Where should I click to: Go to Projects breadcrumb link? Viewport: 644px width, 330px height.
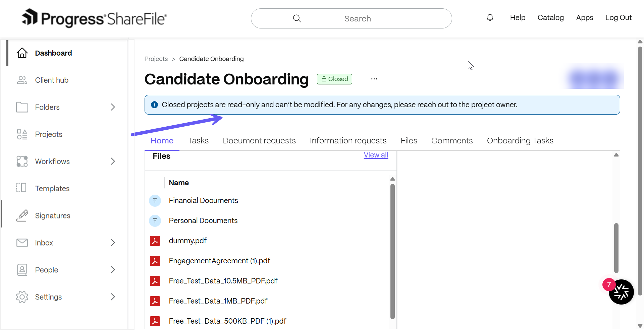(156, 59)
